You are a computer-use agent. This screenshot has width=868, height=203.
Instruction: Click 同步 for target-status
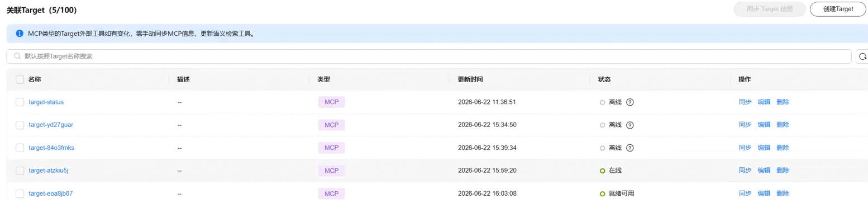pos(745,102)
